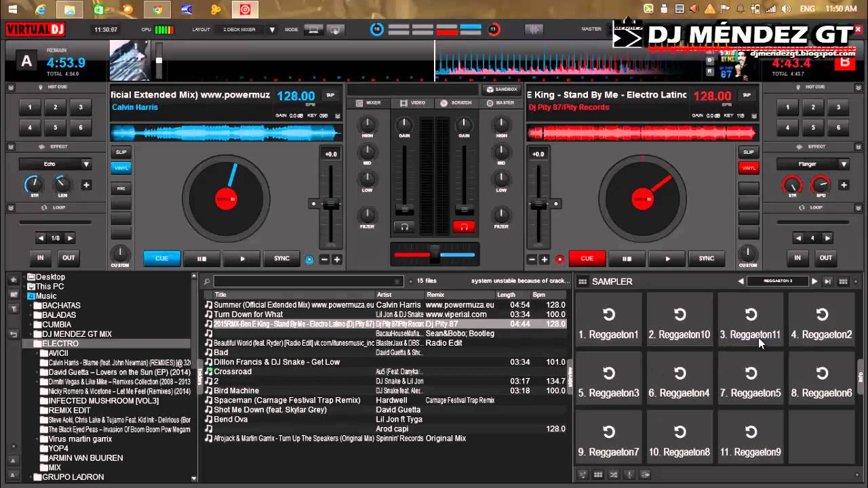Click the deck A CUSTOM knob
The image size is (868, 488).
(x=120, y=253)
